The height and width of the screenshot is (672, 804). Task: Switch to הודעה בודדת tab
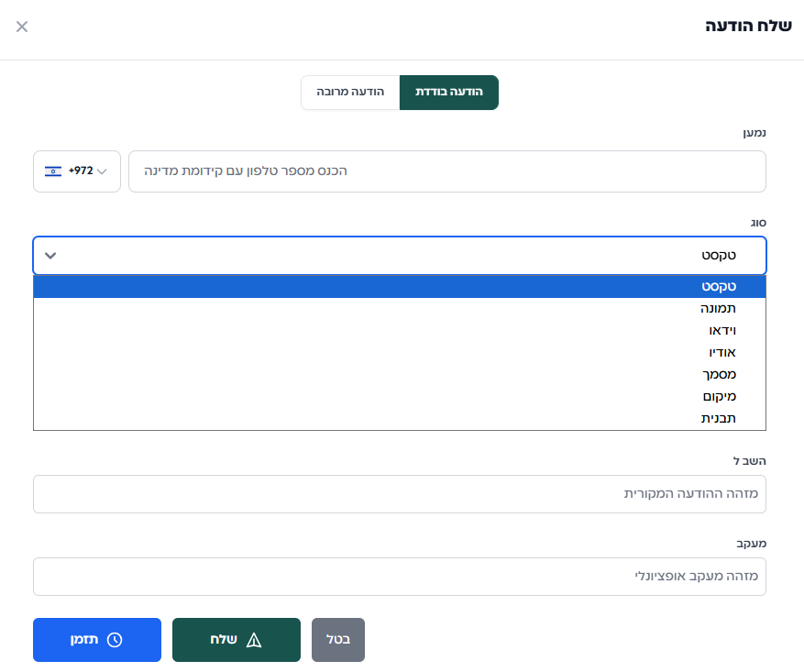(x=448, y=93)
